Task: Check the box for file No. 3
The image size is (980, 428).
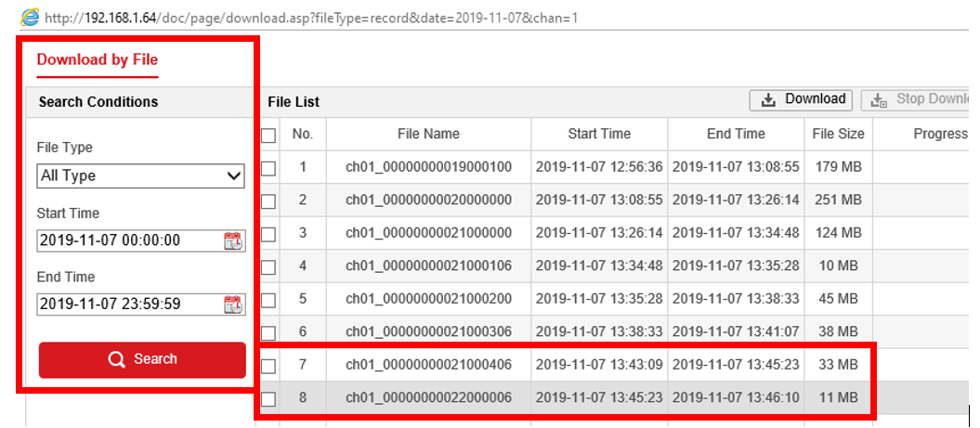Action: (x=268, y=234)
